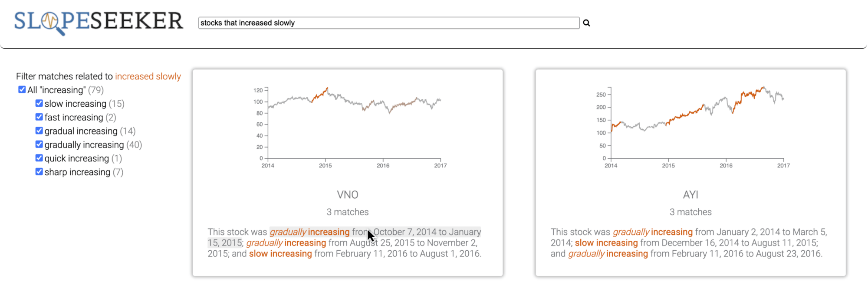
Task: Deselect the quick increasing filter
Action: tap(39, 158)
